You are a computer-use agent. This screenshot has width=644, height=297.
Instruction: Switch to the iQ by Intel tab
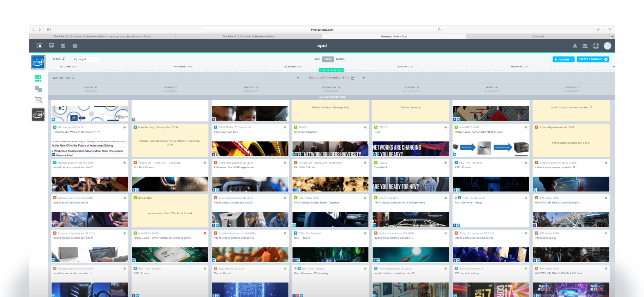(538, 37)
